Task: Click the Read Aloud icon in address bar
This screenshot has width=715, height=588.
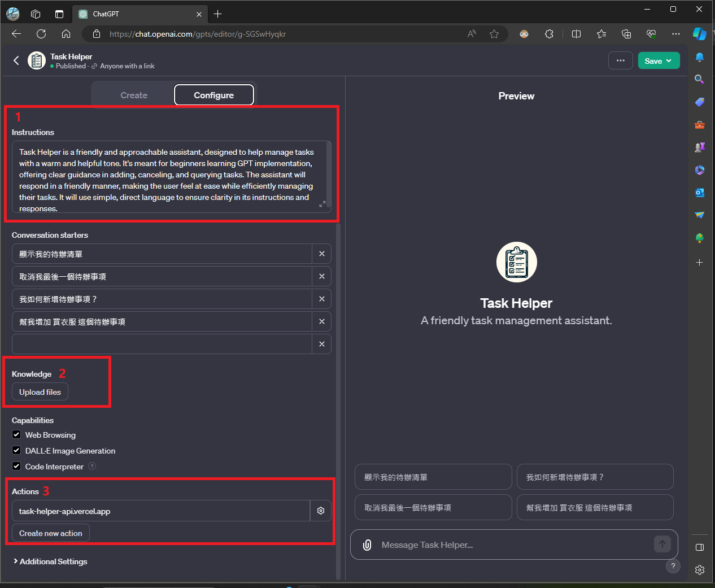Action: pos(472,34)
